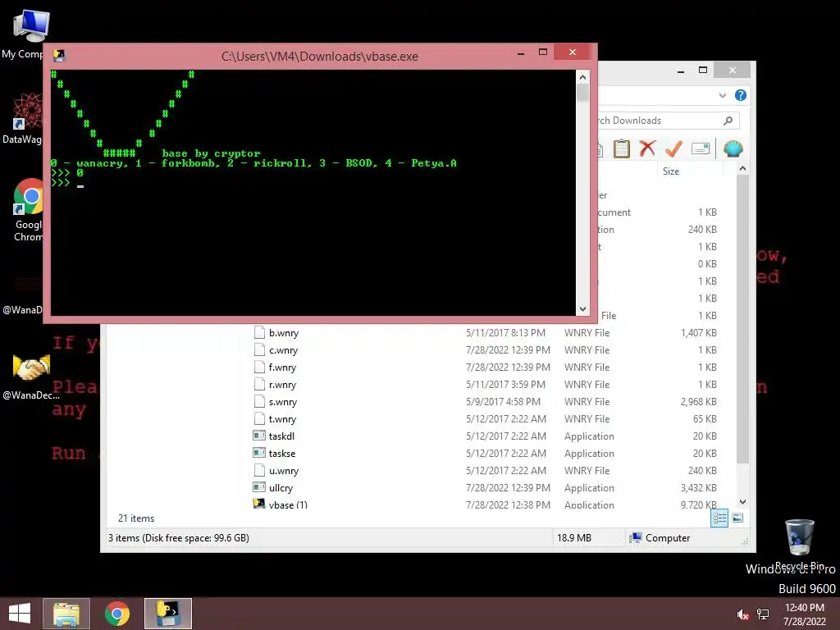Screen dimensions: 840x630
Task: Click the console menu options line
Action: point(253,163)
